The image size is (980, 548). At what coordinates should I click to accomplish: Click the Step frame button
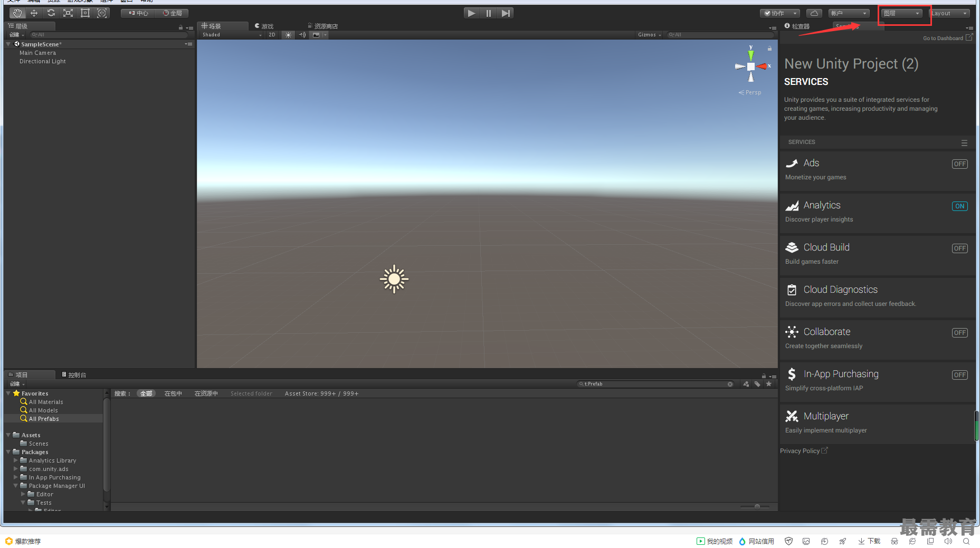pos(506,13)
